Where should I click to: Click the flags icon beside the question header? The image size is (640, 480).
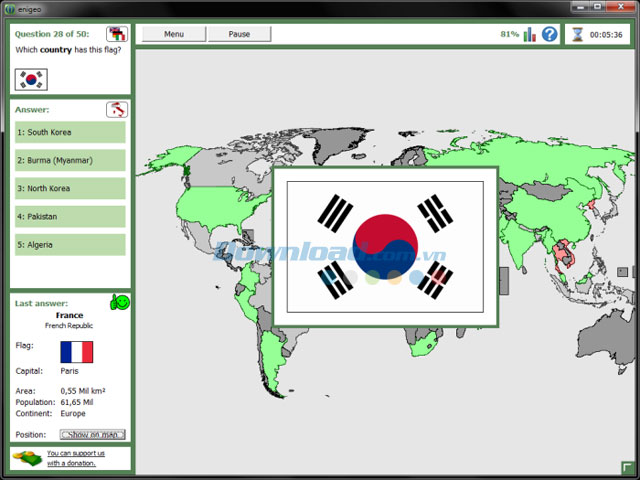point(117,34)
